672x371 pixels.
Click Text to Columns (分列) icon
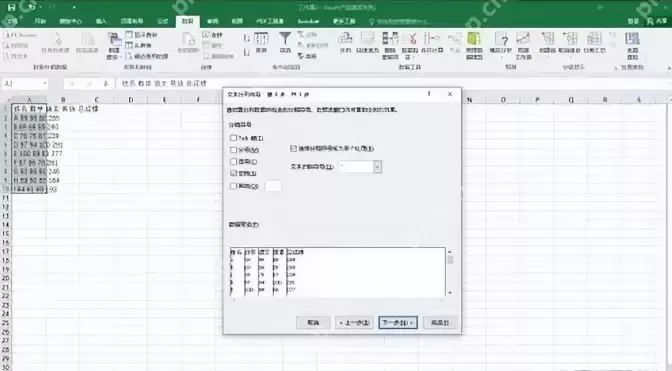pyautogui.click(x=345, y=42)
